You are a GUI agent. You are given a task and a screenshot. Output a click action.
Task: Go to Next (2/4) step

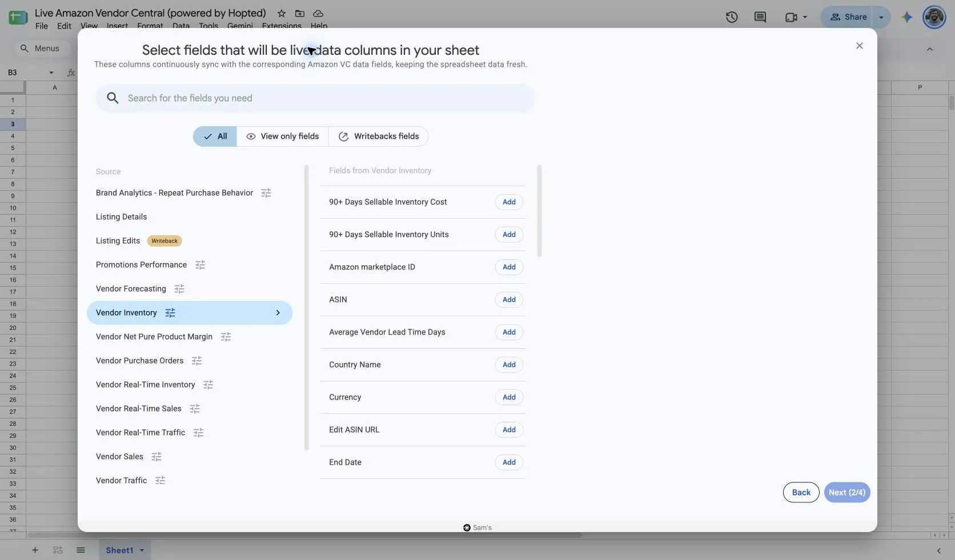pos(847,493)
